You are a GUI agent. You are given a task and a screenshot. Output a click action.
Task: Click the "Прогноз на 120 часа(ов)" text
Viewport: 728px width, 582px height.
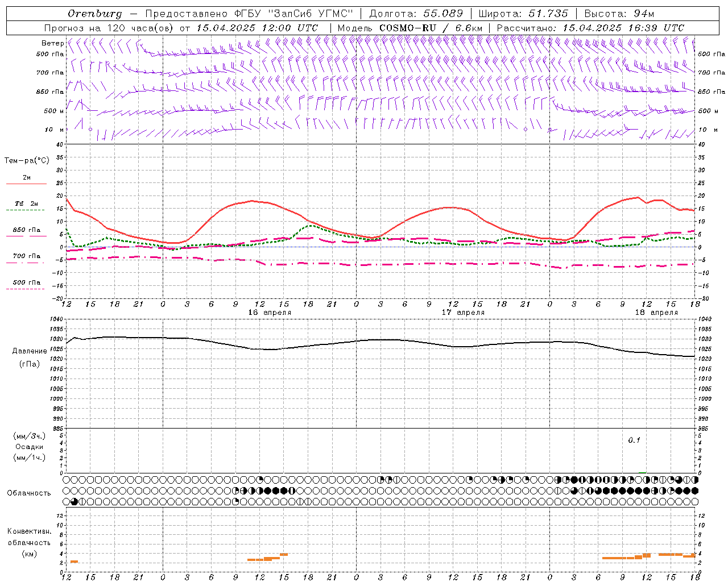pos(110,28)
